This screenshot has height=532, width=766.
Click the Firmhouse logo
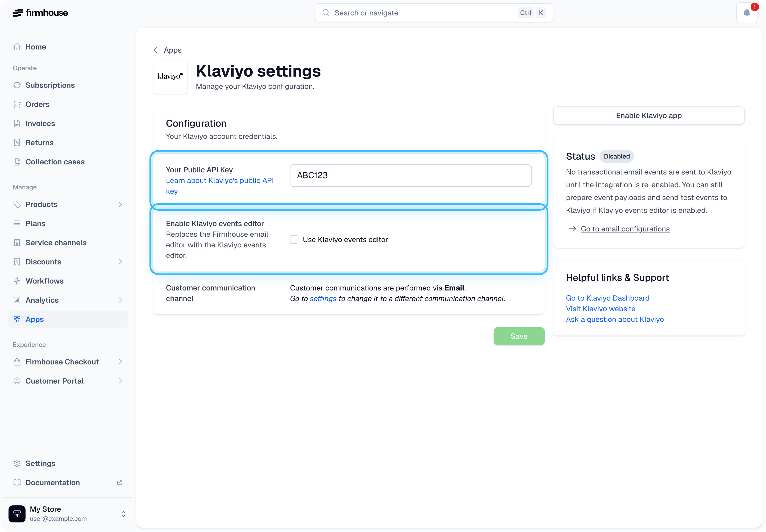(40, 13)
